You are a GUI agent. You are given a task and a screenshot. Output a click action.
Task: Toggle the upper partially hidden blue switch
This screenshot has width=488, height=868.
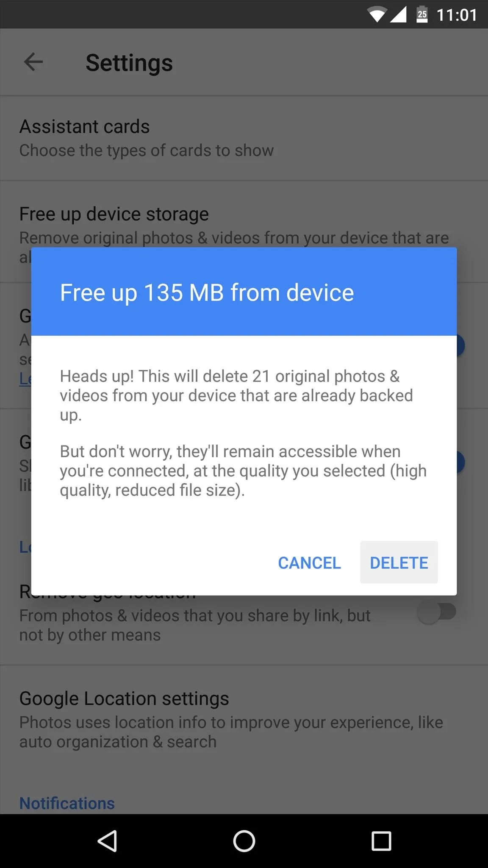461,346
